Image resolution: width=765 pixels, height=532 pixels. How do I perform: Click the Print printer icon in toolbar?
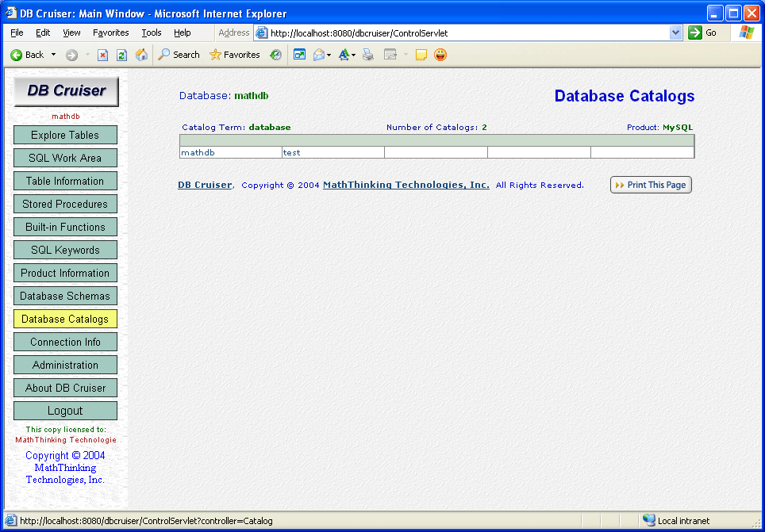368,55
